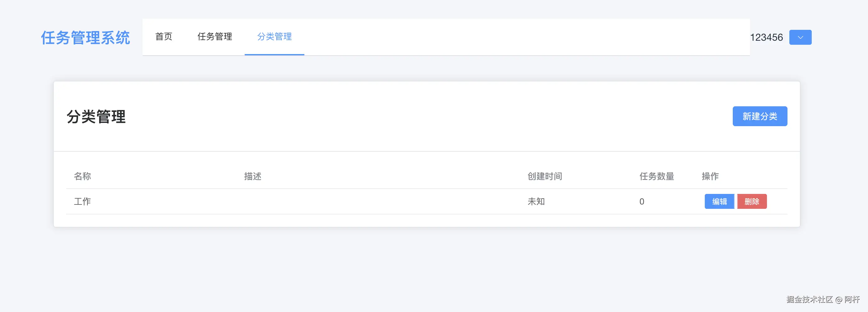Click the username 123456
Viewport: 868px width, 312px height.
[x=766, y=37]
